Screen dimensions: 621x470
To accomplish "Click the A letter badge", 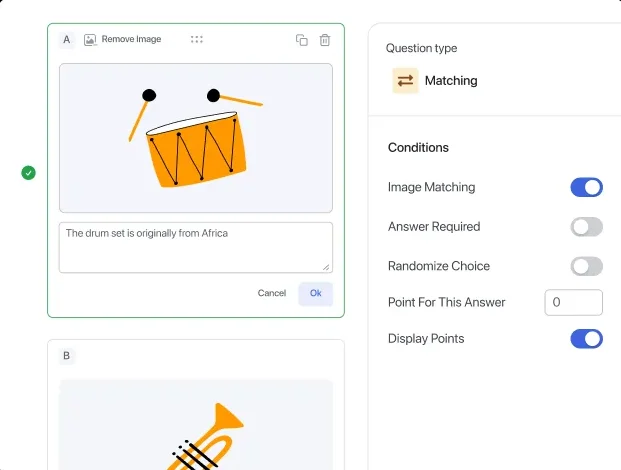I will (x=67, y=40).
